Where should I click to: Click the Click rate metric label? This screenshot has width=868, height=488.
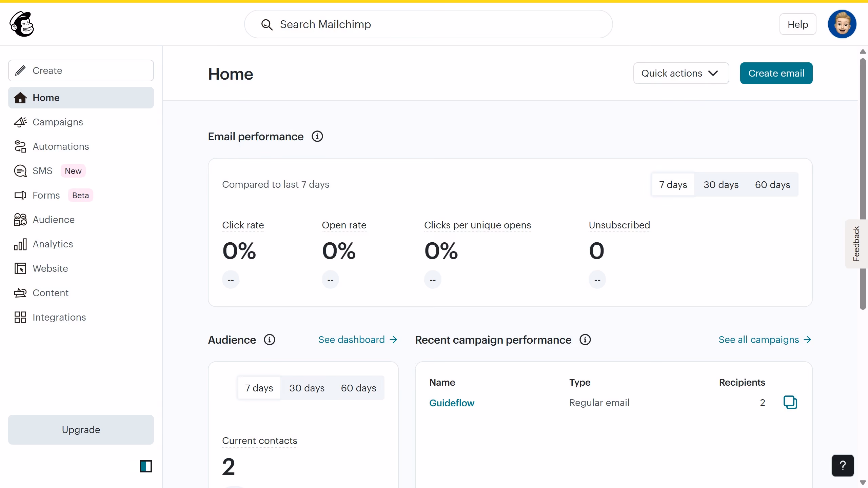coord(243,225)
